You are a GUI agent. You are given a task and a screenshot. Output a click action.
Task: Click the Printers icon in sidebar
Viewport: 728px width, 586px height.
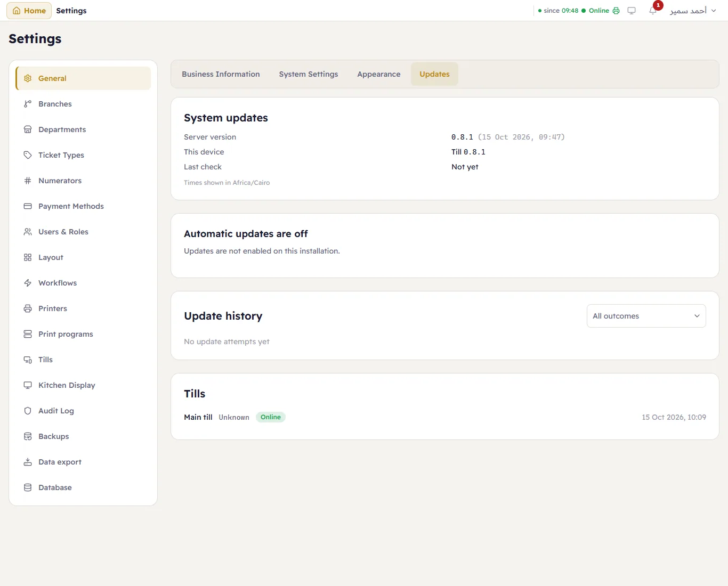[x=28, y=308]
